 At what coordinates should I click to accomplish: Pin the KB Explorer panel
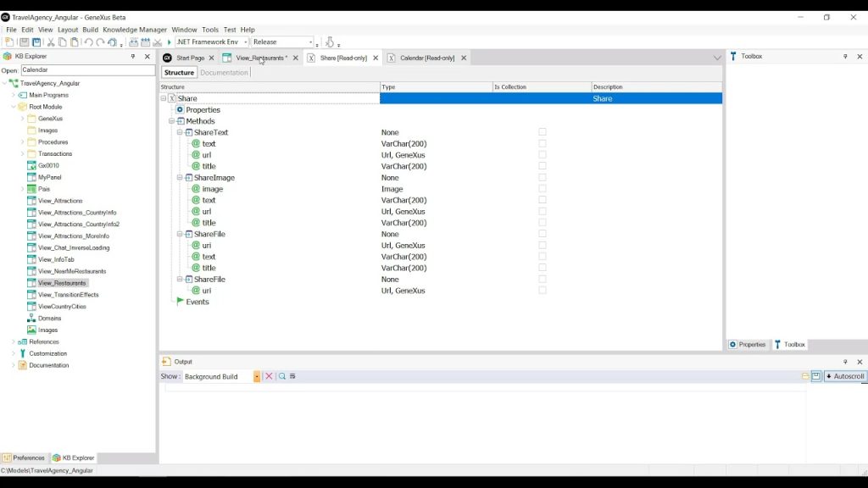[133, 57]
